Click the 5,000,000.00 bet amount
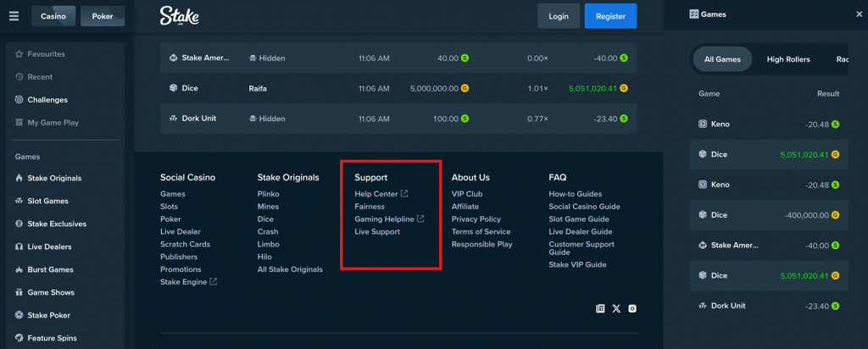 point(434,88)
